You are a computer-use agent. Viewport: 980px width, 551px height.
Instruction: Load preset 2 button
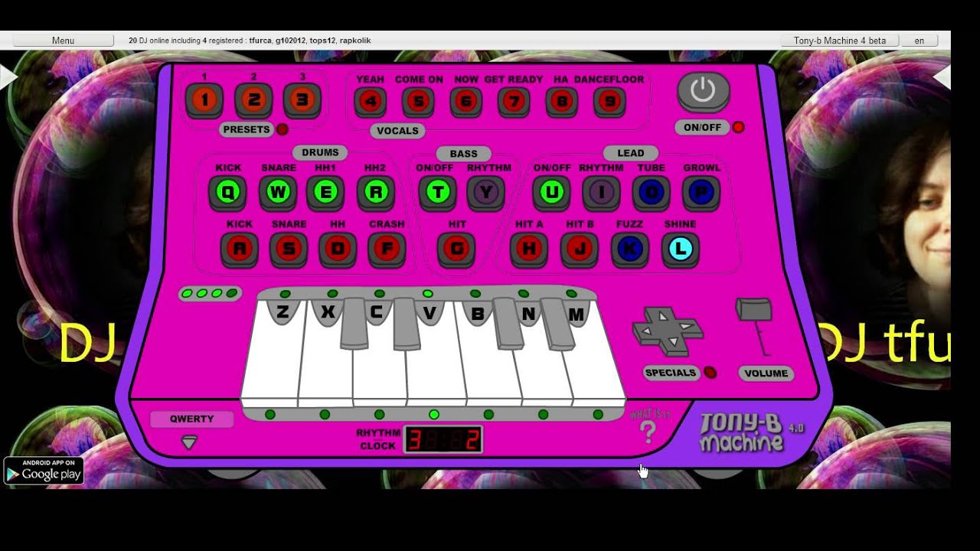tap(254, 99)
